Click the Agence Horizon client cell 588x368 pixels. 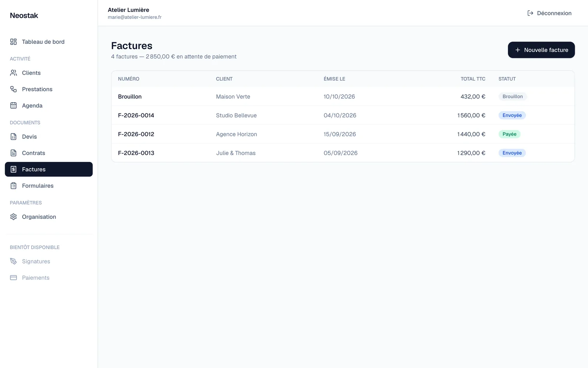pos(236,134)
